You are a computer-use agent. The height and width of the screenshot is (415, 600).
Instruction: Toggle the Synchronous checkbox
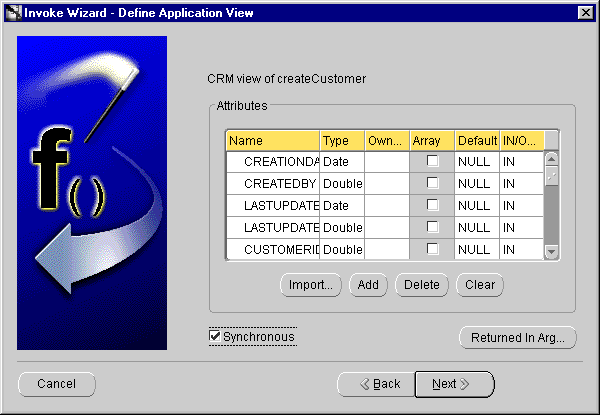click(x=215, y=337)
